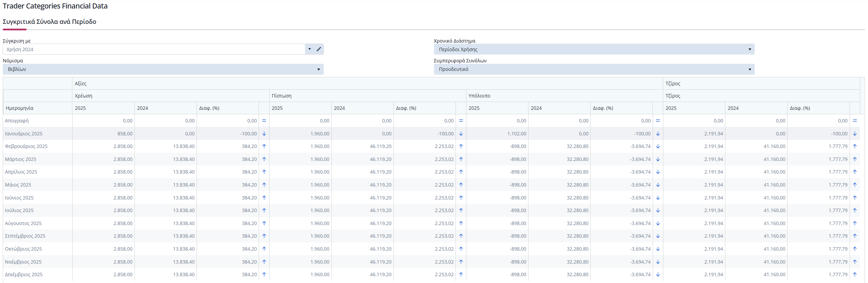Open the Σύγκριση με dropdown arrow
Image resolution: width=868 pixels, height=283 pixels.
[x=309, y=49]
